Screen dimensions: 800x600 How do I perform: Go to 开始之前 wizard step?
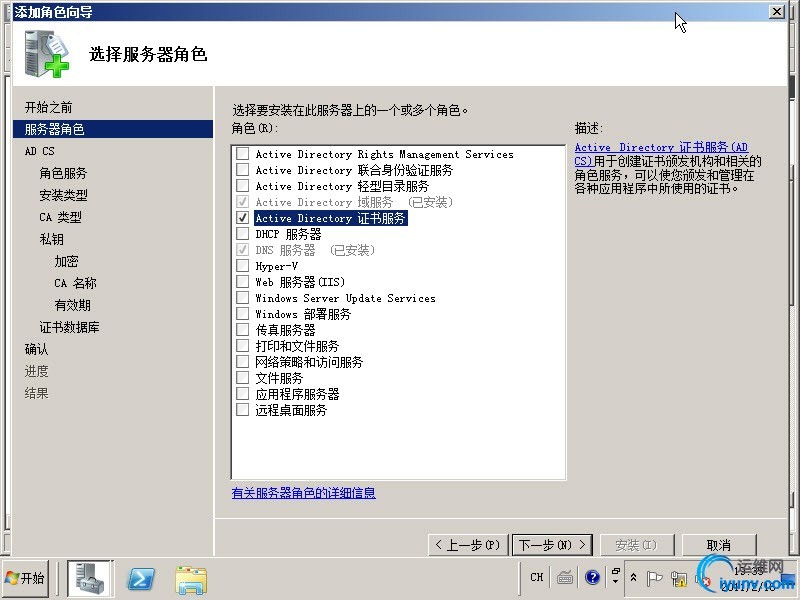[48, 107]
